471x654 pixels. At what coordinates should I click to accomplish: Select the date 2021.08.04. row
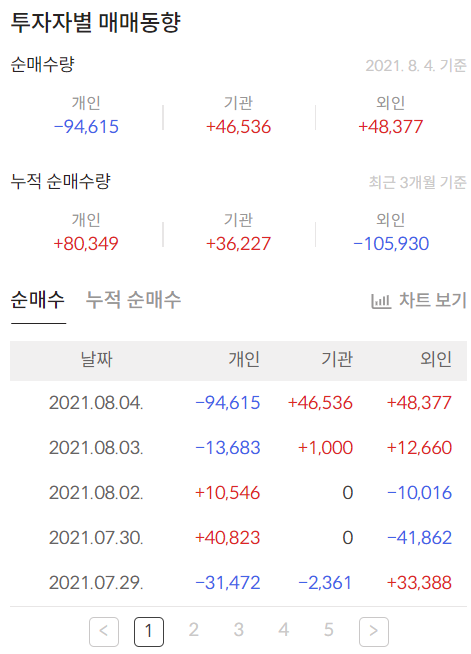pos(238,403)
